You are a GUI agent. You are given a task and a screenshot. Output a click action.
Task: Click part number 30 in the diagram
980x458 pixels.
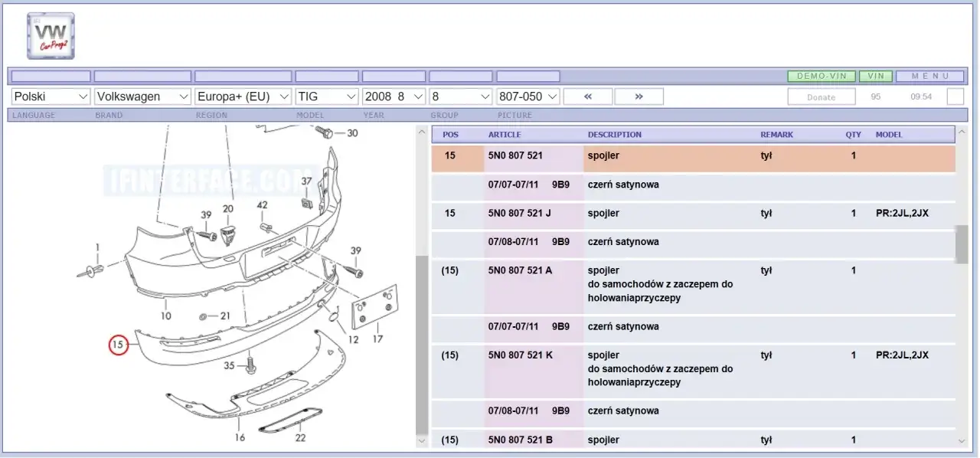coord(352,133)
